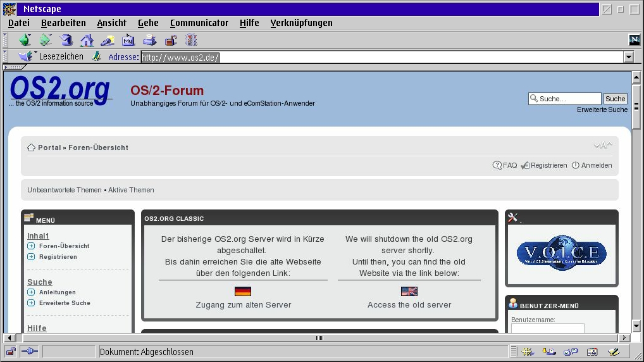The width and height of the screenshot is (644, 362).
Task: Click the Suche search button
Action: tap(616, 99)
